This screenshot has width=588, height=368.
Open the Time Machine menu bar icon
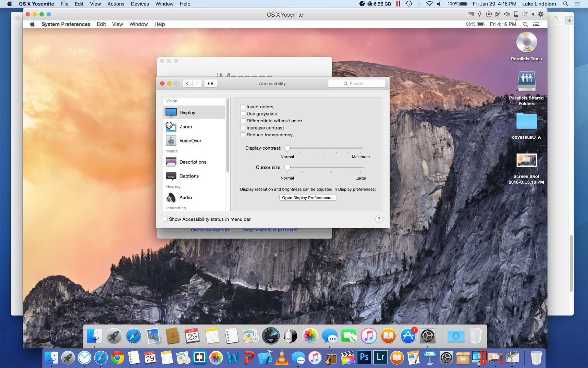tap(409, 4)
